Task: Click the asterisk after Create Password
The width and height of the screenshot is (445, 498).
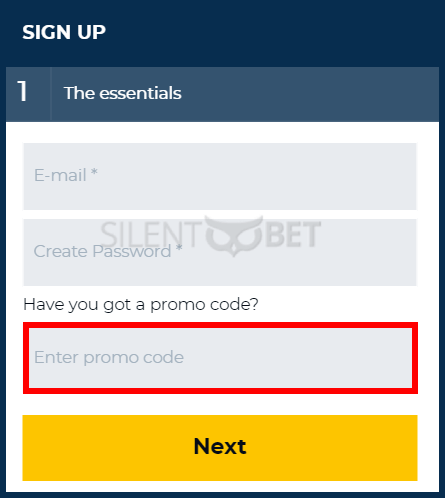Action: tap(179, 248)
